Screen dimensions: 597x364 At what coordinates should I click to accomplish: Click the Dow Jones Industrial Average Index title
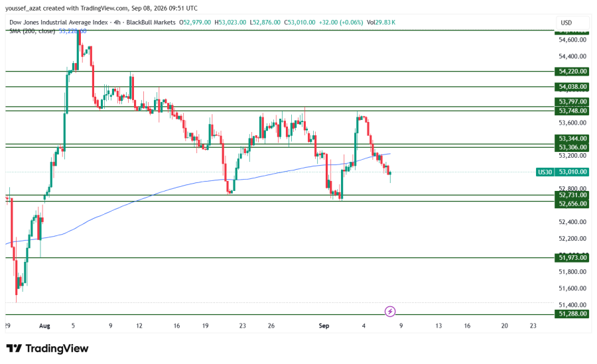(x=58, y=23)
